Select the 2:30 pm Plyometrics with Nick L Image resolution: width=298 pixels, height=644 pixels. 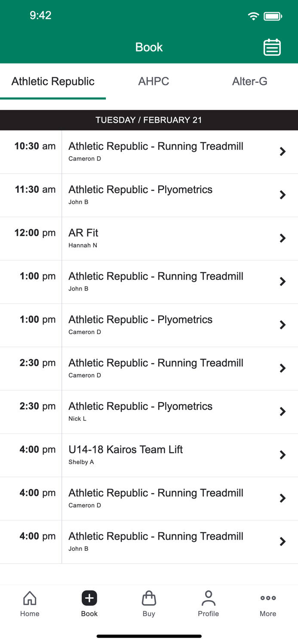[x=149, y=411]
